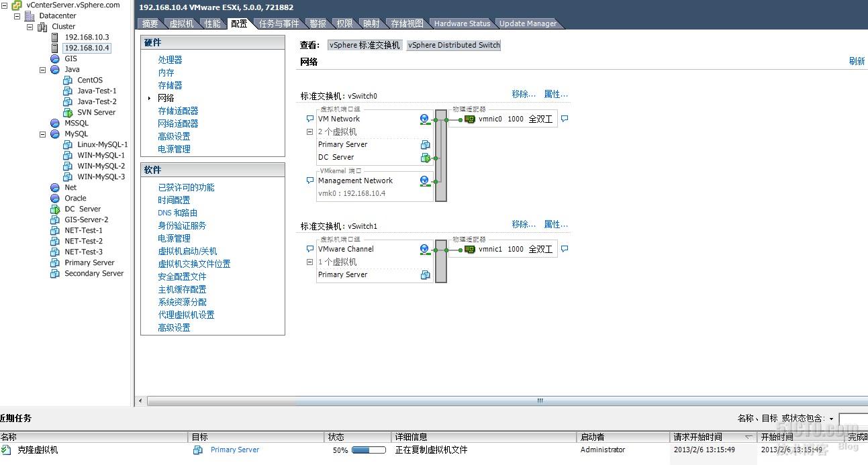The width and height of the screenshot is (868, 465).
Task: Sort tasks by 请求开始时间 column header
Action: (714, 437)
